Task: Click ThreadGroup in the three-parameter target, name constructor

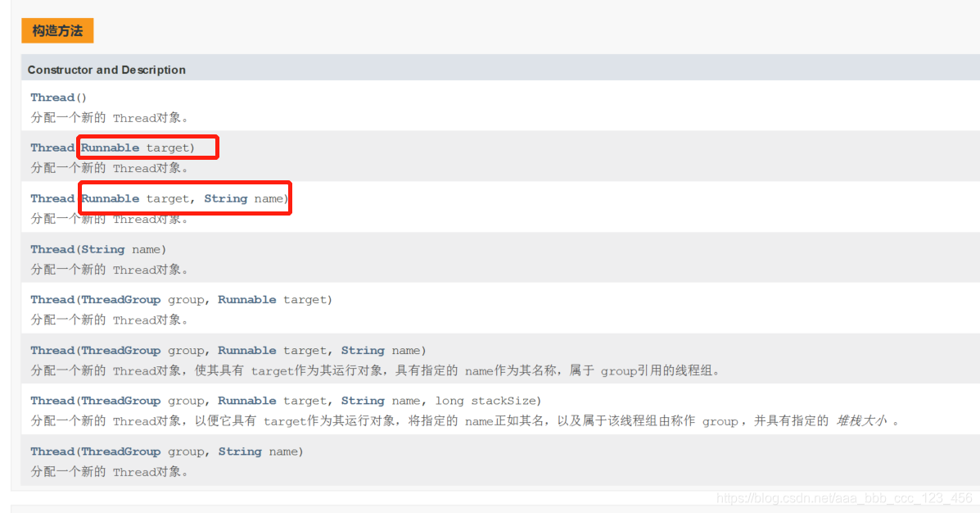Action: [120, 351]
